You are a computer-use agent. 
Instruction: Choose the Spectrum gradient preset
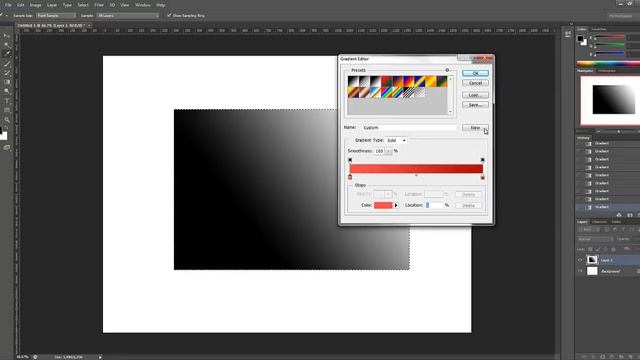click(387, 92)
